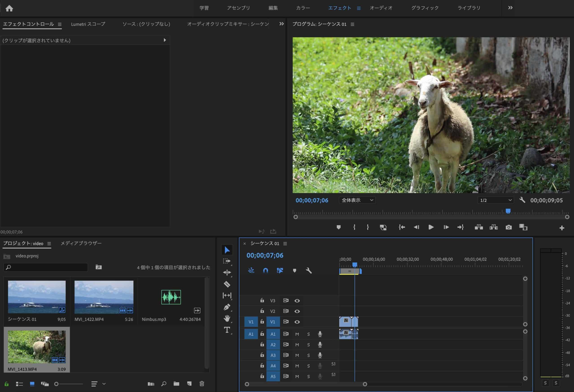Image resolution: width=574 pixels, height=392 pixels.
Task: Open the Lumetri スコープ tab
Action: pyautogui.click(x=88, y=24)
